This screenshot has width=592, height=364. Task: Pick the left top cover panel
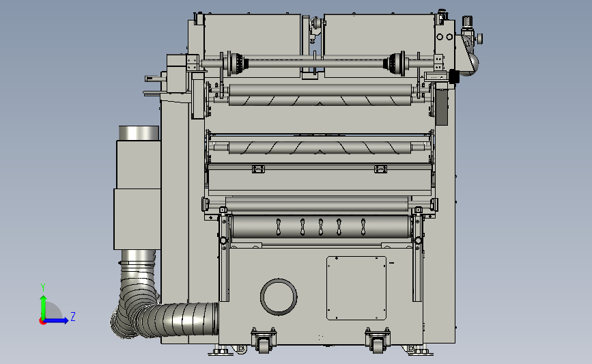click(252, 46)
